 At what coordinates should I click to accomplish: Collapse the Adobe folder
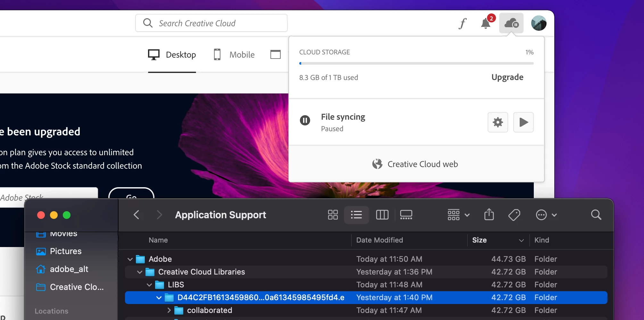click(x=130, y=259)
